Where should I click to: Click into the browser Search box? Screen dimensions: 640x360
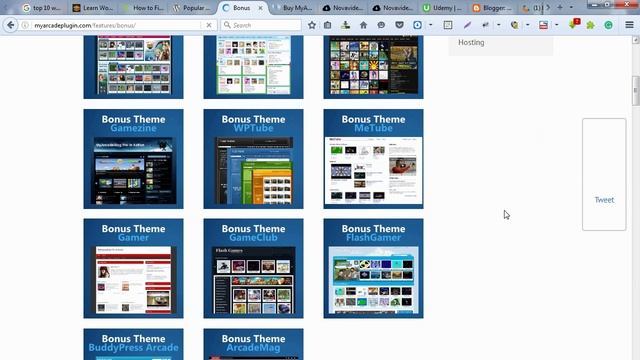(x=261, y=25)
